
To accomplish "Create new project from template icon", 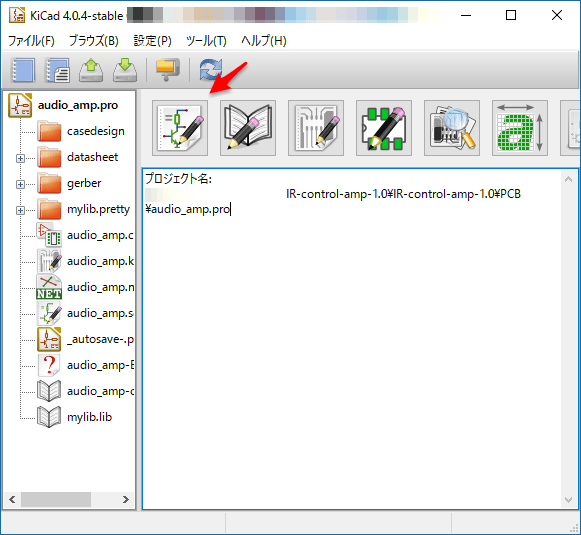I will (x=57, y=70).
